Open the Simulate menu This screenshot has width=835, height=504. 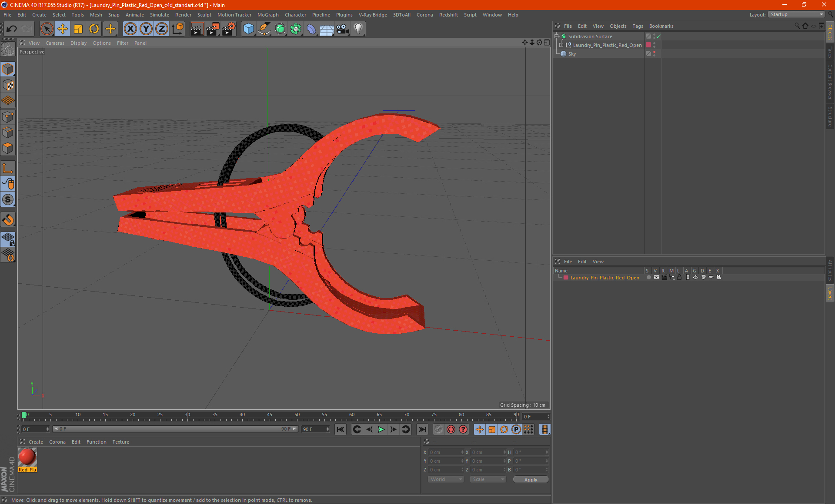pyautogui.click(x=159, y=15)
